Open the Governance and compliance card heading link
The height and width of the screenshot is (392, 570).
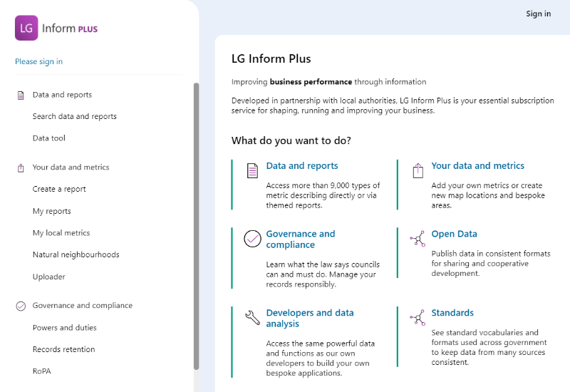(x=301, y=239)
